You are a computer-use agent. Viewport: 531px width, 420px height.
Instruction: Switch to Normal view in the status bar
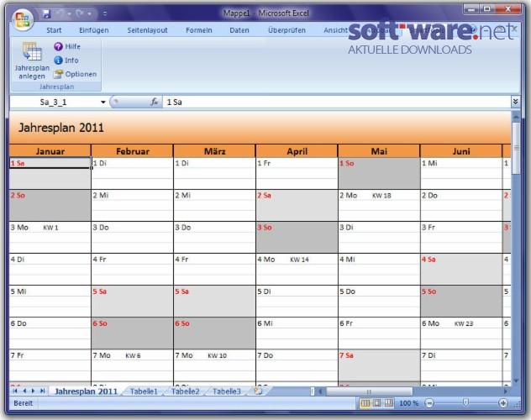point(365,403)
